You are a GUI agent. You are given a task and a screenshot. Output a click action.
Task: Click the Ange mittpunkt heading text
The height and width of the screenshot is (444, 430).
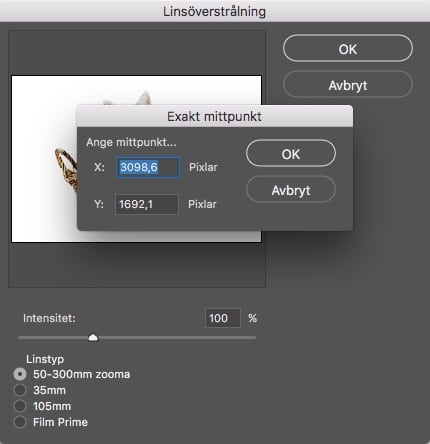click(x=131, y=142)
